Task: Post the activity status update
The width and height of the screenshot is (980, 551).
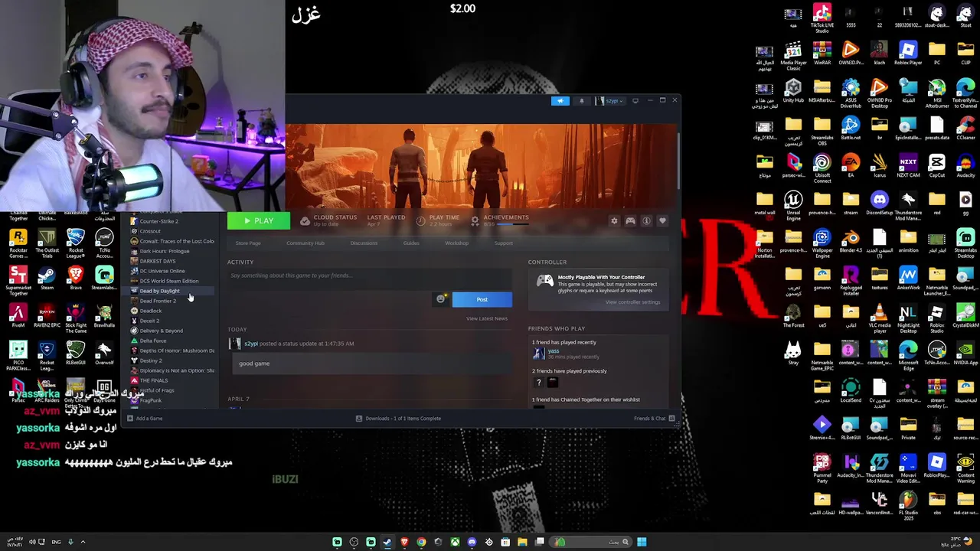Action: coord(482,299)
